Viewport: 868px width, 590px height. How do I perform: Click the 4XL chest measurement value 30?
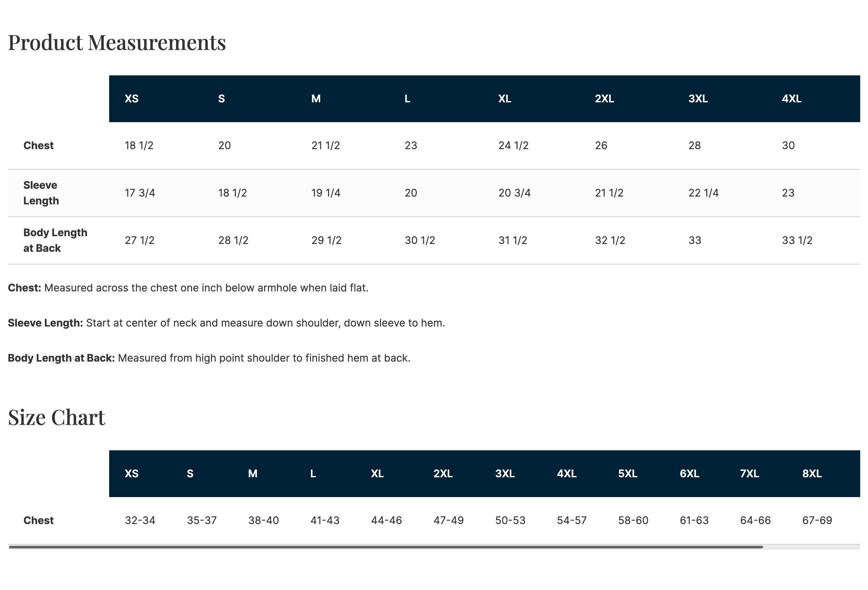[x=788, y=145]
